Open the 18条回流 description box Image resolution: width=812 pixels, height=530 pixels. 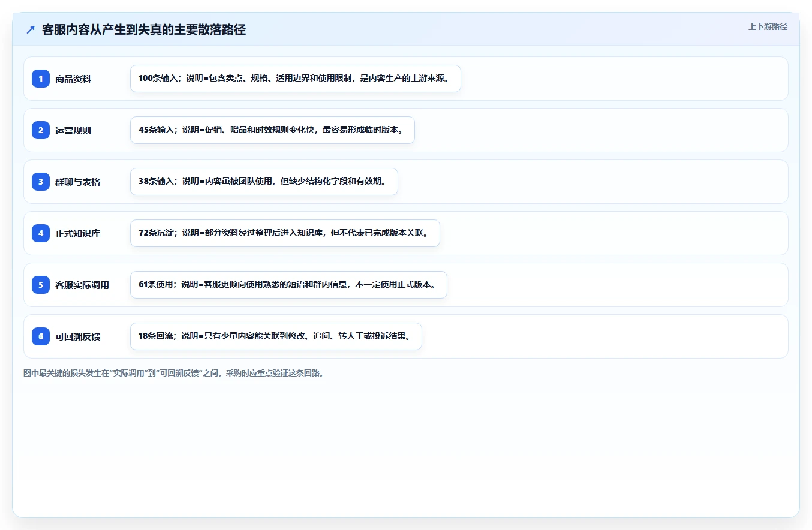click(276, 336)
